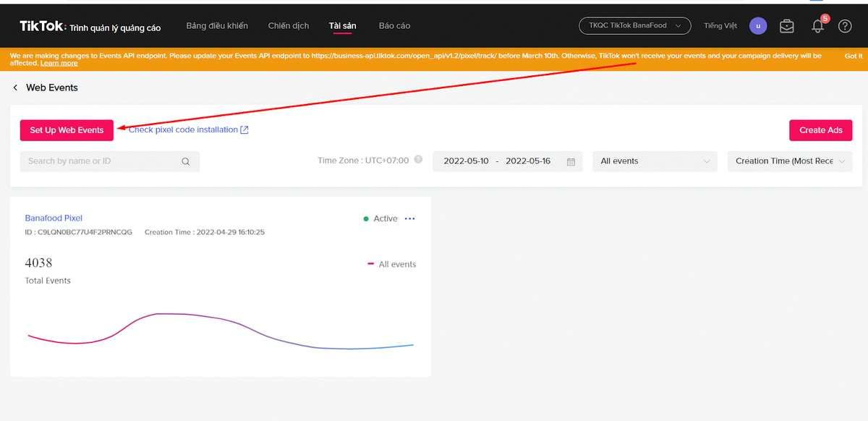Open the Chiến dịch tab
The width and height of the screenshot is (868, 421).
pyautogui.click(x=289, y=26)
